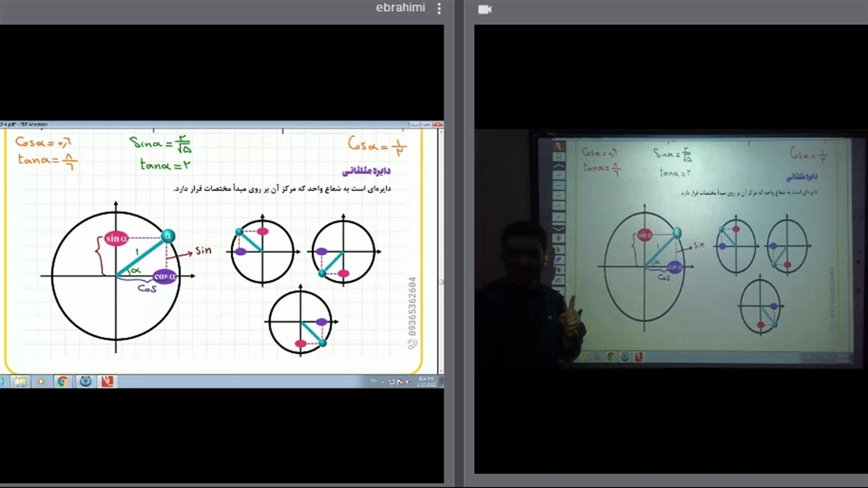Expand the hidden system tray icons arrow
The height and width of the screenshot is (488, 868).
pos(383,382)
